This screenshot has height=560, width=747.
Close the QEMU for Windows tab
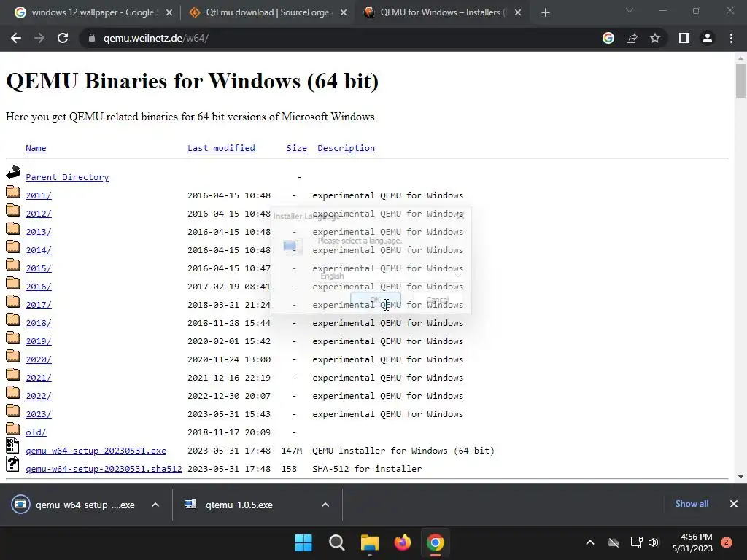tap(518, 13)
